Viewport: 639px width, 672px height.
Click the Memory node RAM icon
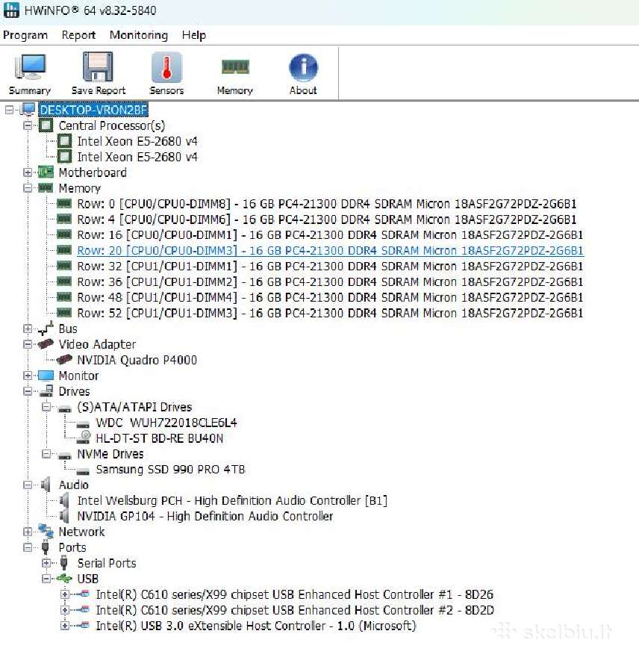46,187
